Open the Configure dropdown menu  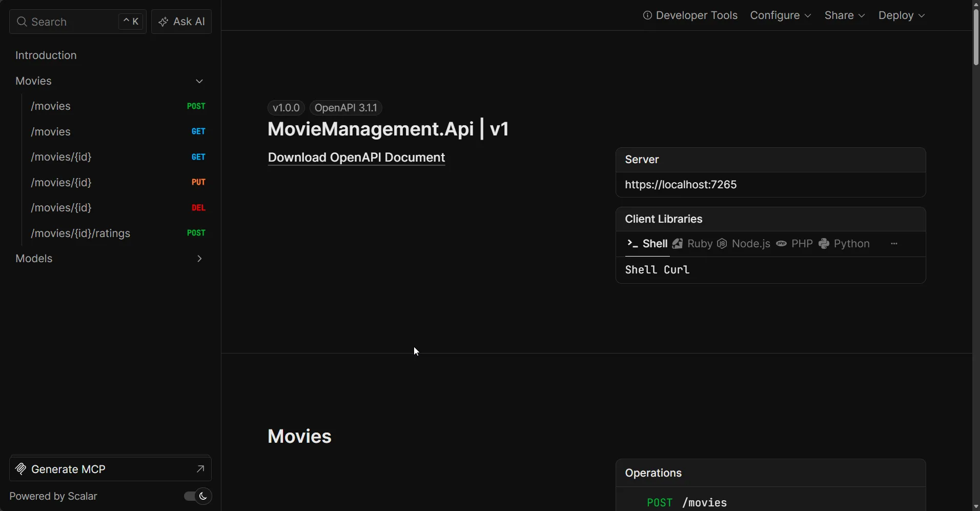click(781, 15)
